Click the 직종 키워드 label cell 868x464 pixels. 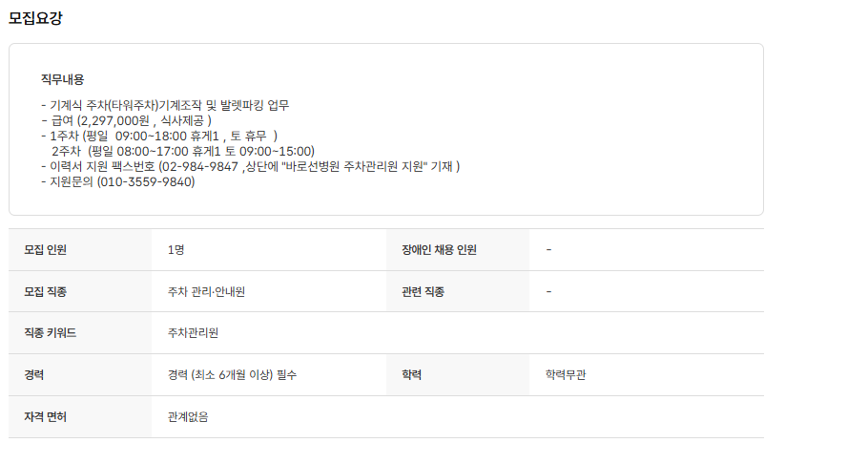click(x=50, y=332)
